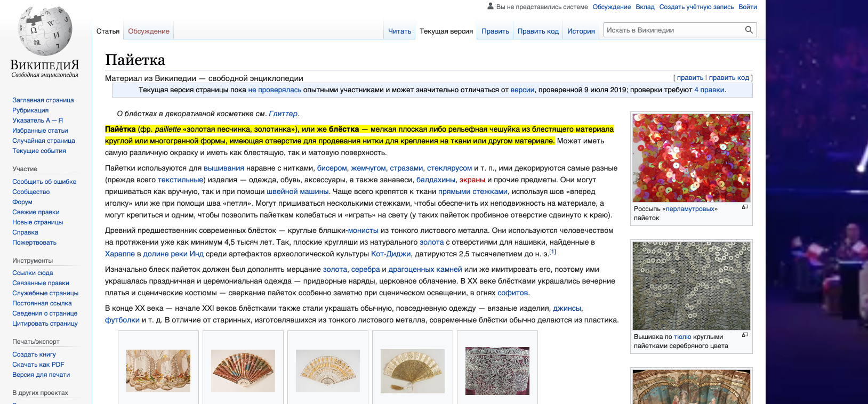Open Создать учётную запись link
Screen dimensions: 868x404
696,7
